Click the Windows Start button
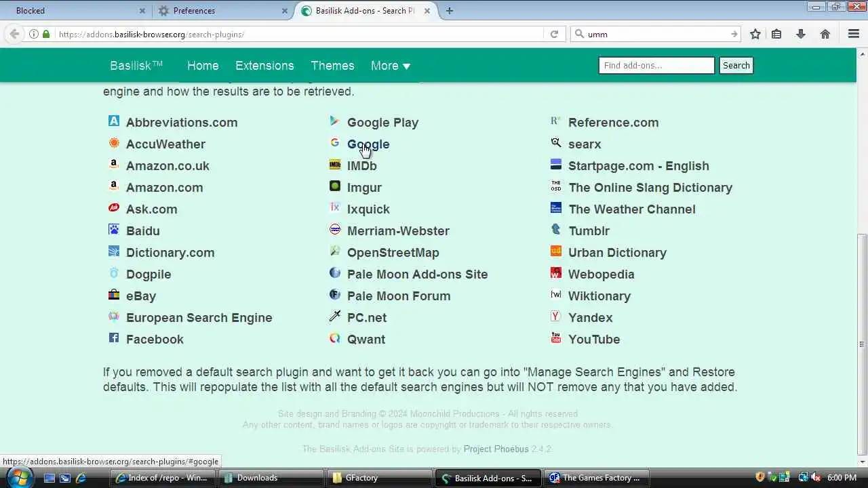868x488 pixels. pyautogui.click(x=19, y=477)
